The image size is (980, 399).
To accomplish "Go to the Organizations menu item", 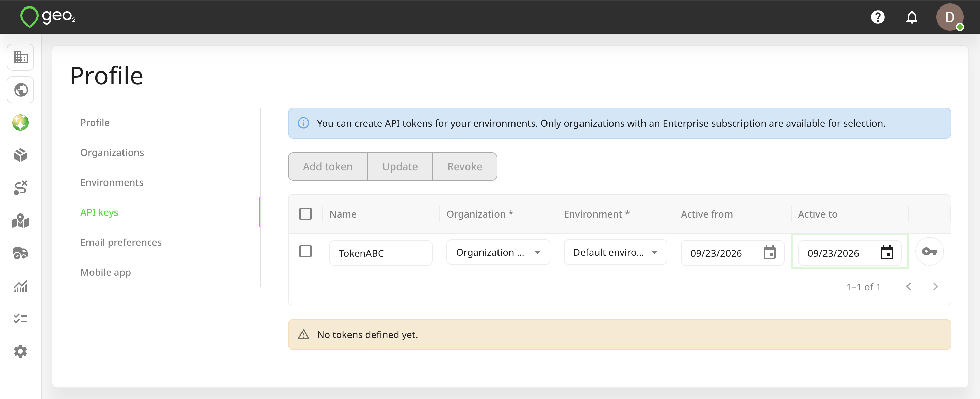I will click(x=112, y=153).
